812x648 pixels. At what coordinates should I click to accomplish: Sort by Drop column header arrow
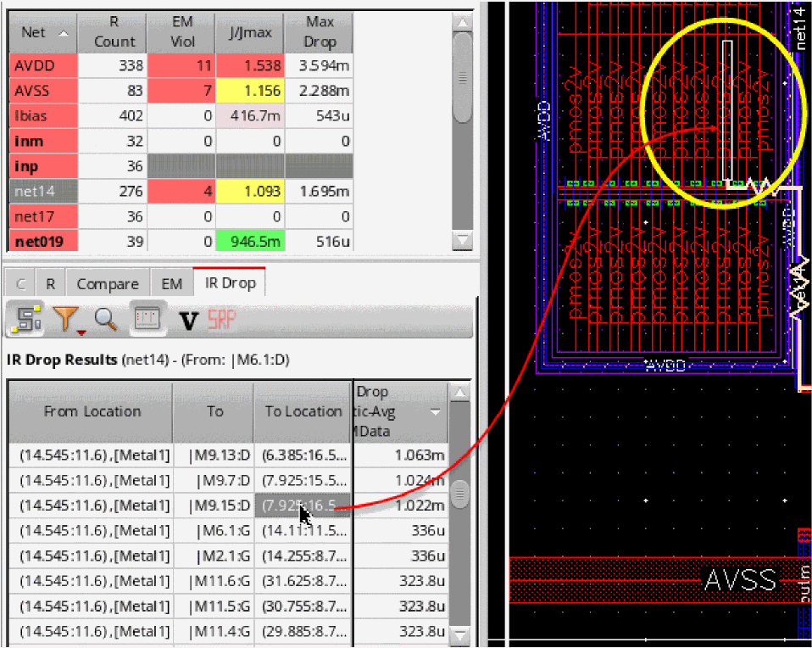coord(436,412)
